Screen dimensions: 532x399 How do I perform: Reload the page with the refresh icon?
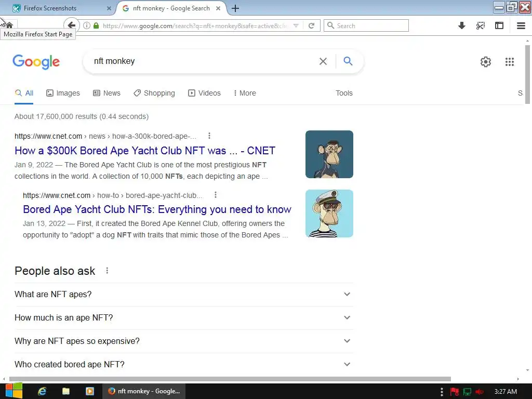tap(311, 25)
